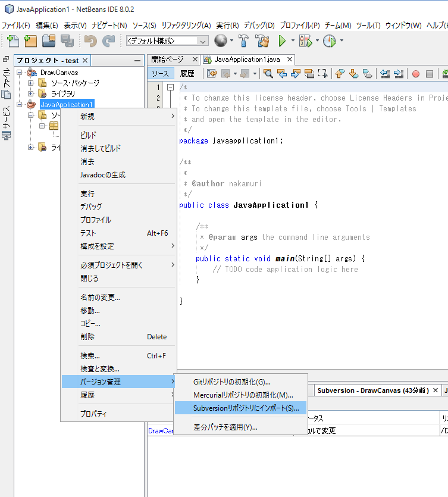Minimize the Projects panel with dash button

pos(137,61)
